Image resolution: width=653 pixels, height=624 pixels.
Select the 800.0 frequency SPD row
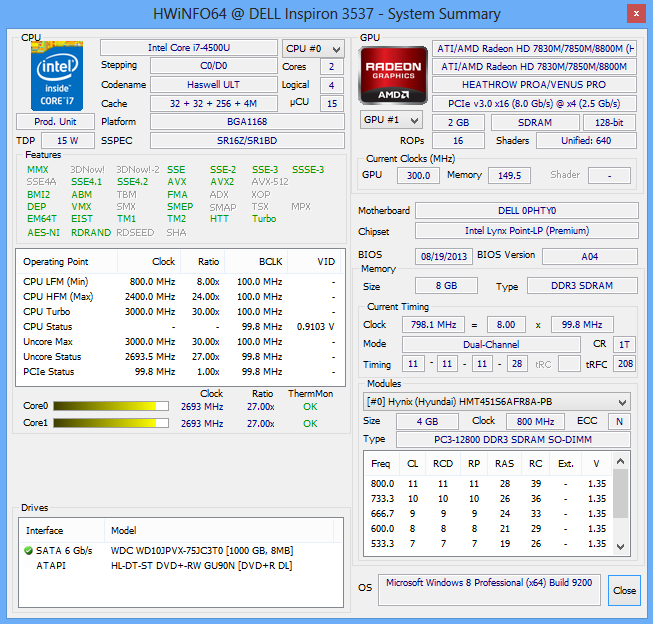[488, 484]
